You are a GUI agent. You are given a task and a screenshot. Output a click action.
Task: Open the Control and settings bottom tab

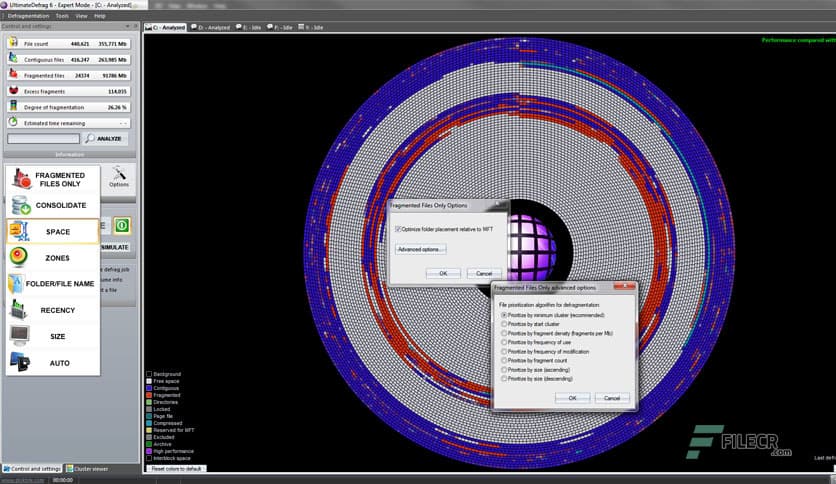coord(32,469)
